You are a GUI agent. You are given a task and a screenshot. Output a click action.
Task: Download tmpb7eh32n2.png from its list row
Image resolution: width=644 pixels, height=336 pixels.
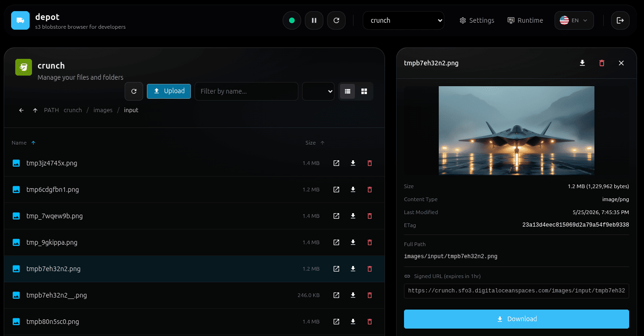tap(353, 269)
